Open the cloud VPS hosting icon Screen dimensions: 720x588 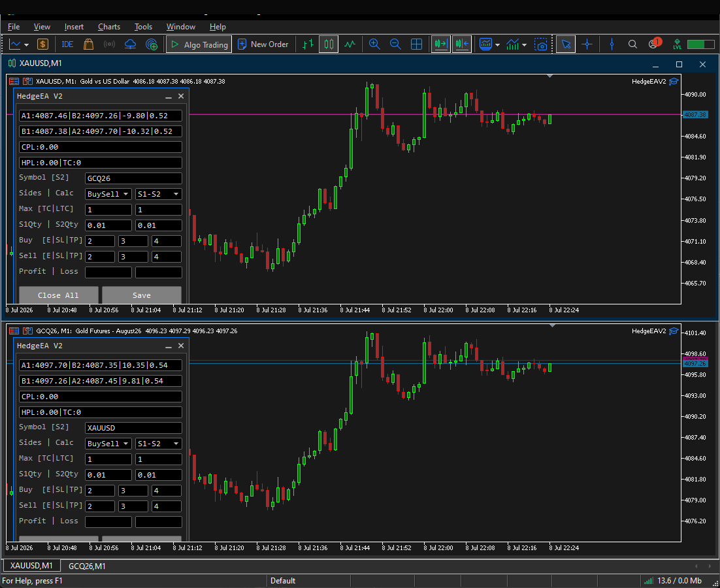(x=131, y=44)
